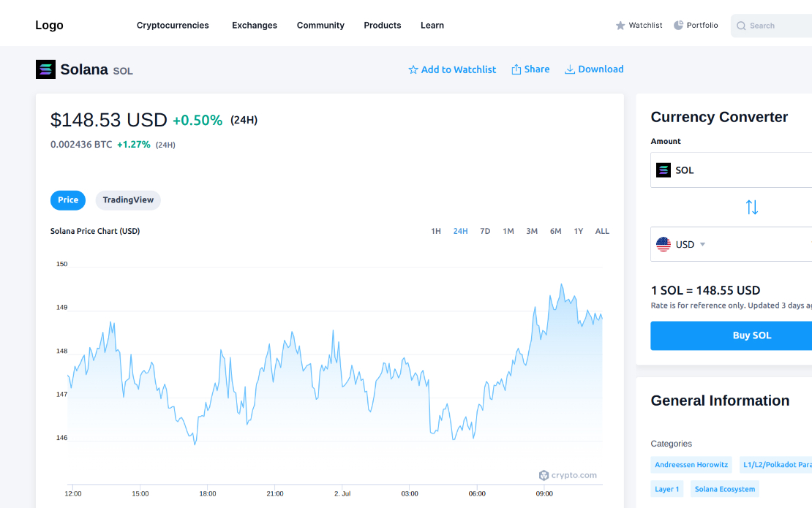Click the Search input field

tap(772, 26)
